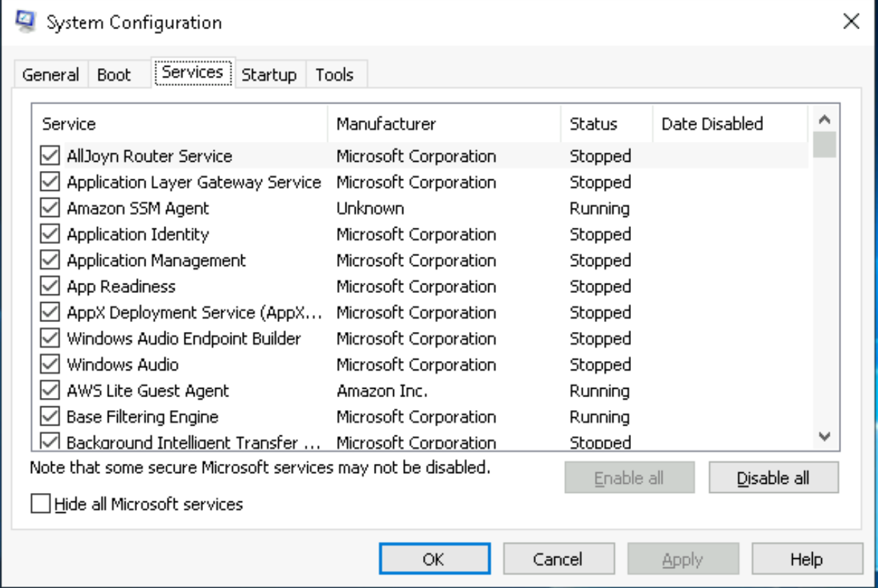Go to the Startup tab
Viewport: 878px width, 588px height.
pyautogui.click(x=269, y=74)
